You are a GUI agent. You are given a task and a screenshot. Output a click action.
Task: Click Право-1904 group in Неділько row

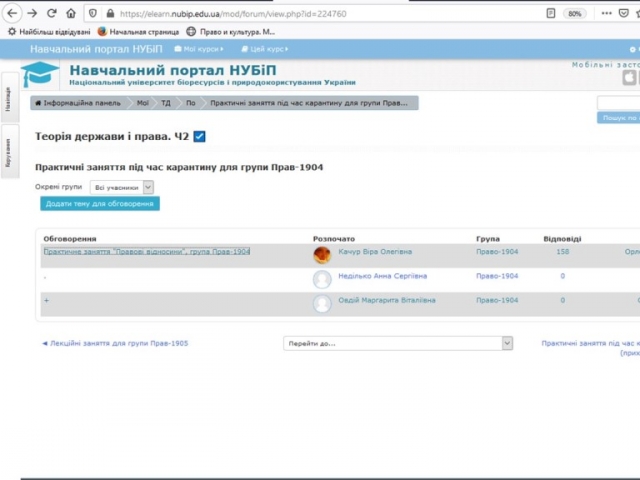497,276
